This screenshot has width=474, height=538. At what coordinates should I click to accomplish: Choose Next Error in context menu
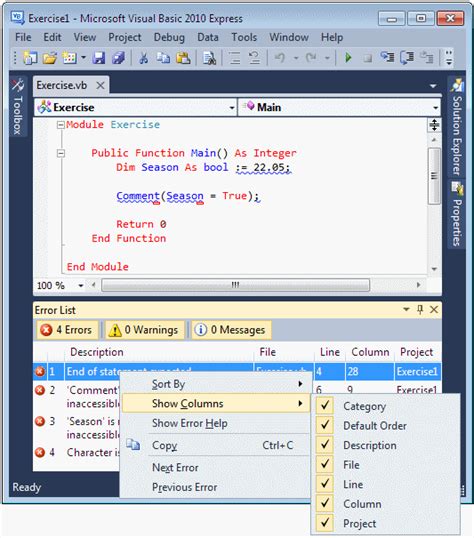216,467
